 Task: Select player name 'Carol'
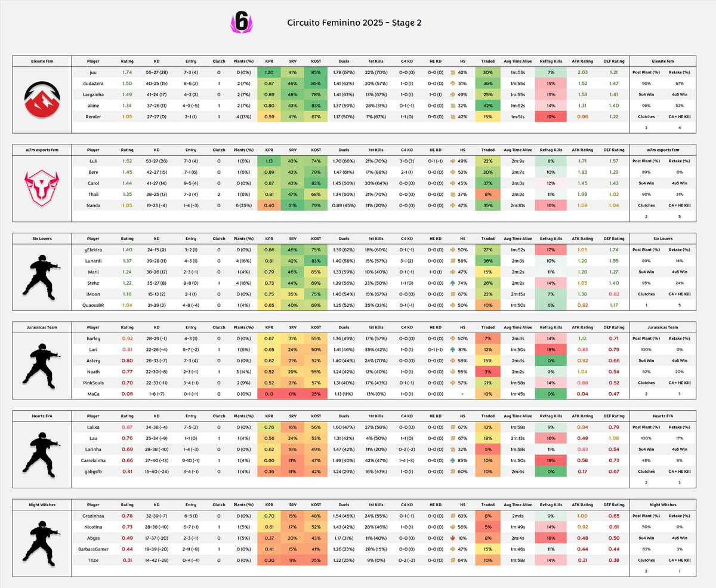point(92,183)
